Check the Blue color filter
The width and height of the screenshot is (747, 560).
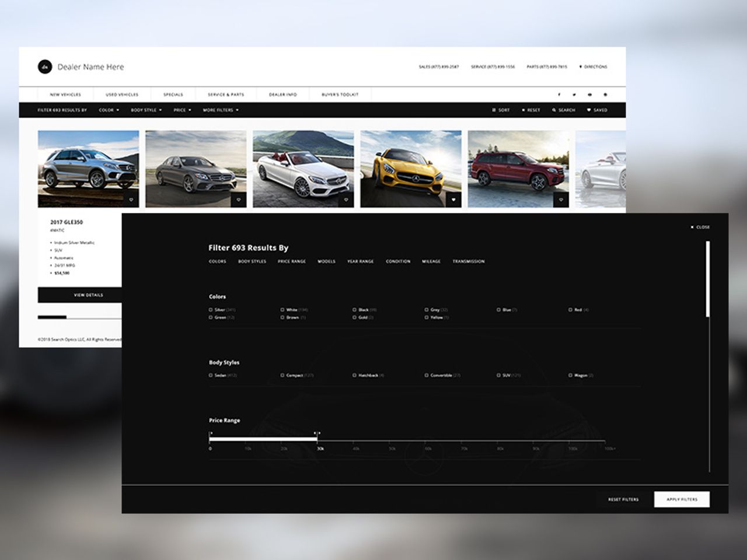[x=499, y=310]
